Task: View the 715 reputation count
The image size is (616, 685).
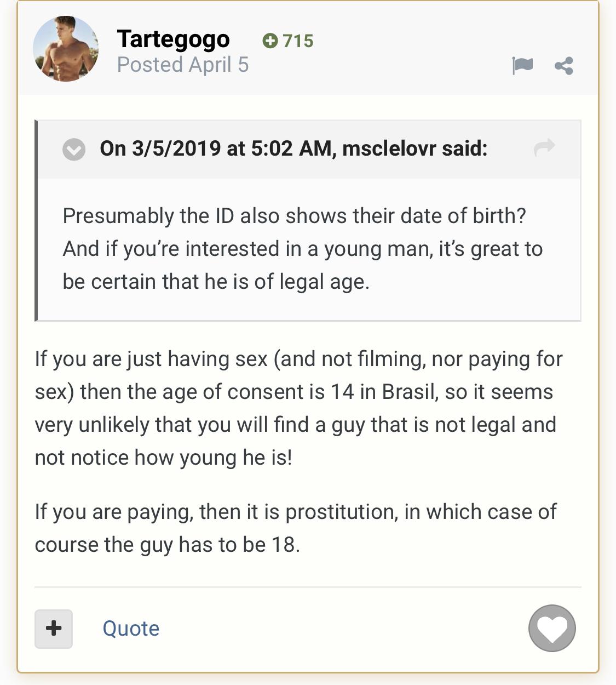Action: coord(298,41)
